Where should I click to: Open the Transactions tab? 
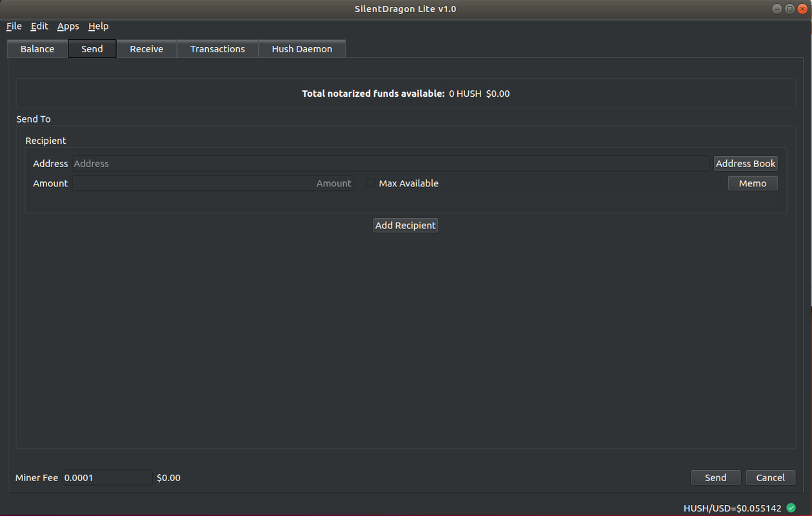[217, 49]
